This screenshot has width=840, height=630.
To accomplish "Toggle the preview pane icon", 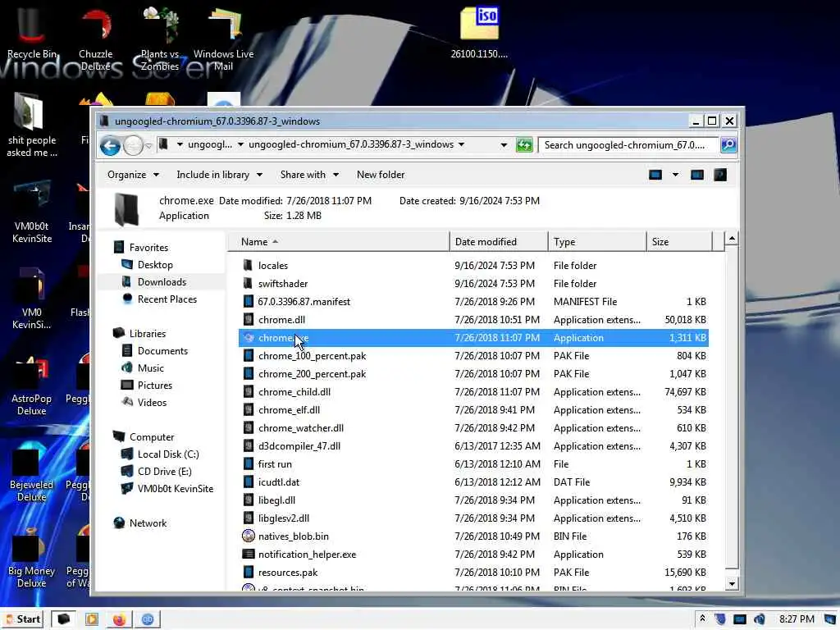I will [697, 175].
